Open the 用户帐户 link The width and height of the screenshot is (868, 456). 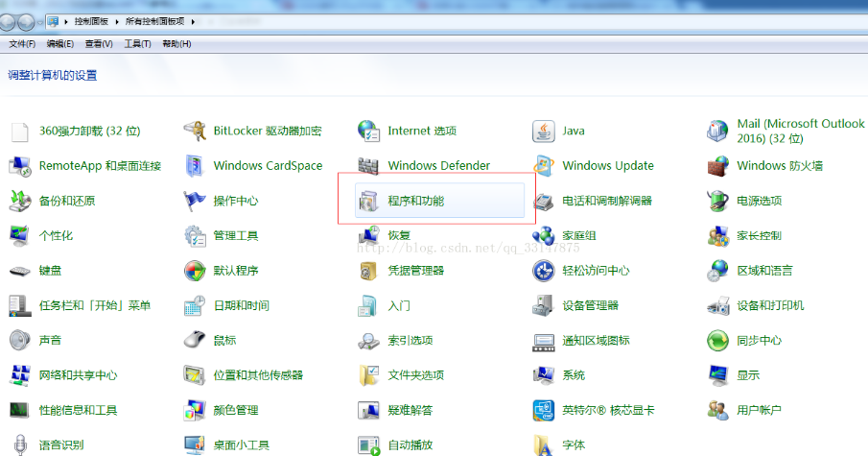(759, 411)
